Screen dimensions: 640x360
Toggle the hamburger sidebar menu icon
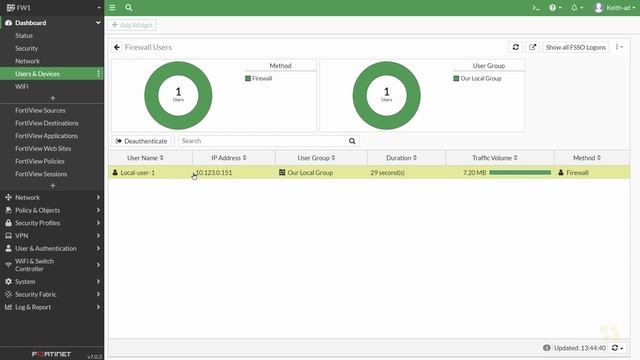pyautogui.click(x=112, y=7)
